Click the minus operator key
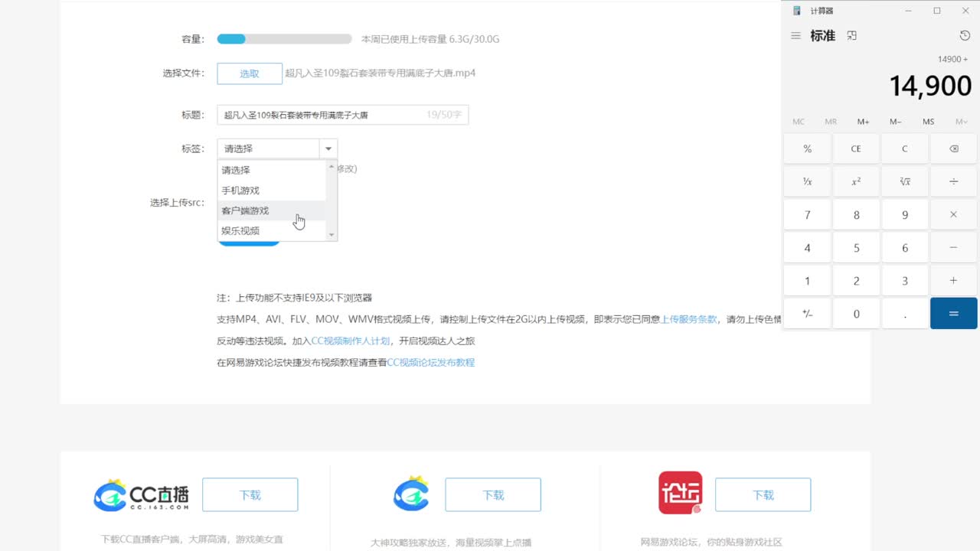 coord(954,248)
